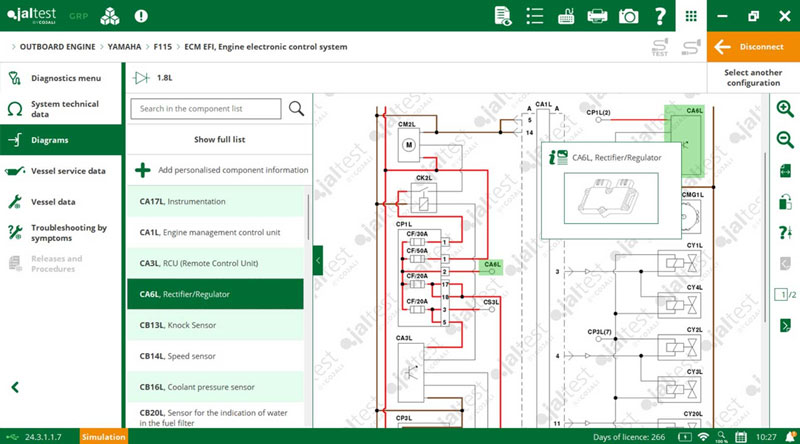800x444 pixels.
Task: Zoom in on the wiring diagram
Action: 785,109
